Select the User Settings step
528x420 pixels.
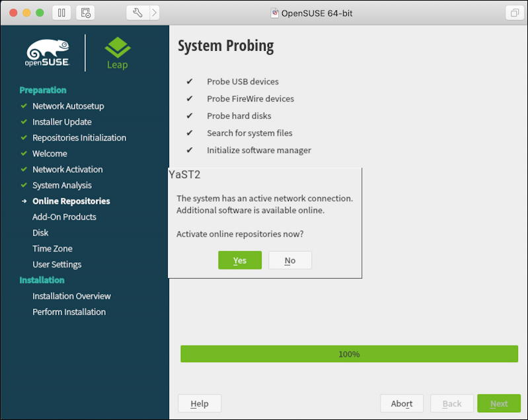[57, 265]
